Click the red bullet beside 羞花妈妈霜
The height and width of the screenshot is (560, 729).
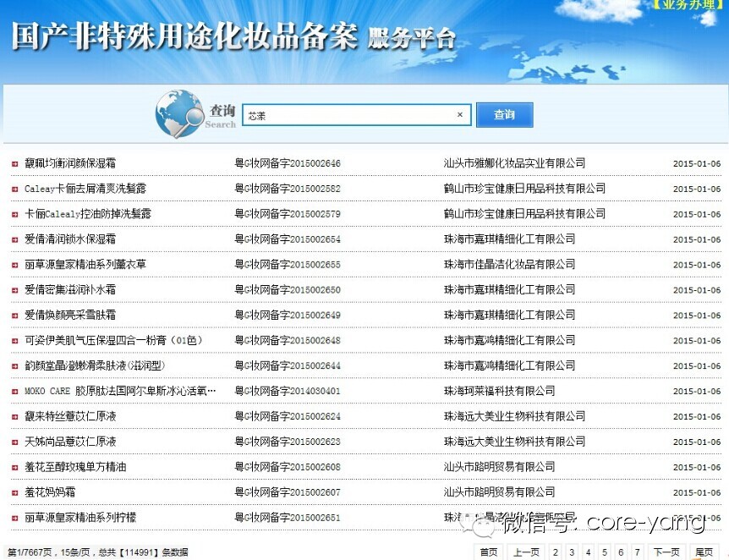click(x=14, y=493)
